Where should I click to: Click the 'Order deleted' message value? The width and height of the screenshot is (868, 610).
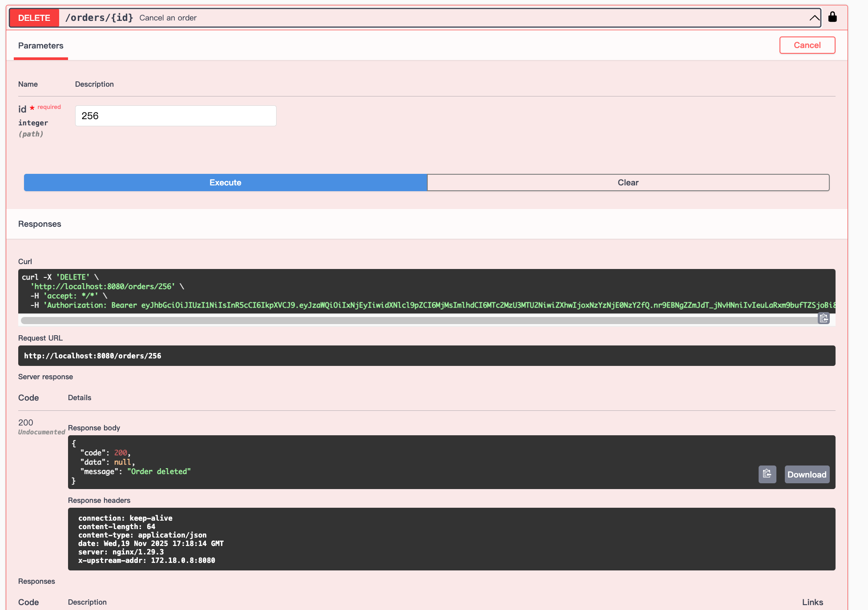pos(159,471)
